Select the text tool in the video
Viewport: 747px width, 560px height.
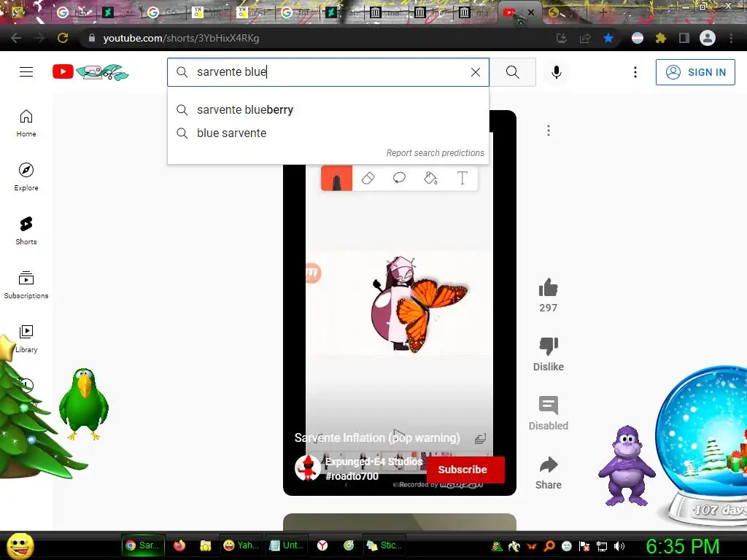point(462,178)
